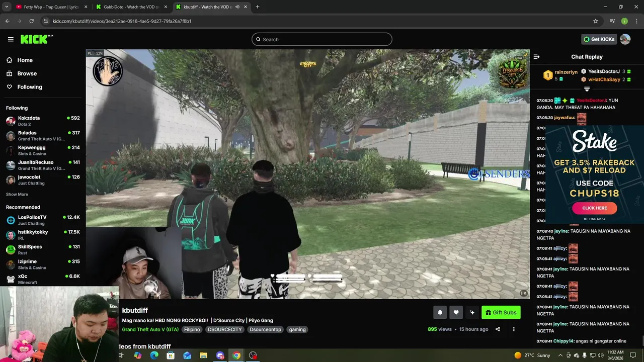Viewport: 644px width, 362px height.
Task: Open the Kick hamburger sidebar menu
Action: (11, 39)
